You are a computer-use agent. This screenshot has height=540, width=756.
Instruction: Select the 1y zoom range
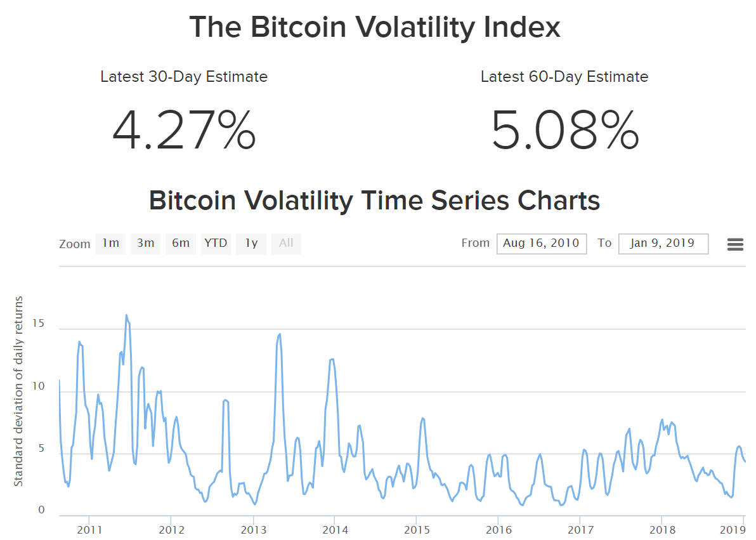pos(251,243)
